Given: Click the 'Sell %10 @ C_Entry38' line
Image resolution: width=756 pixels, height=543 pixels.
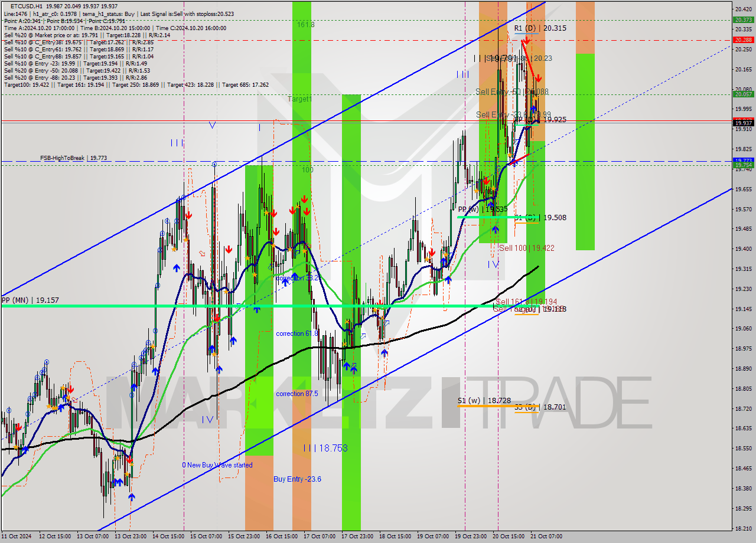Looking at the screenshot, I should coord(79,42).
